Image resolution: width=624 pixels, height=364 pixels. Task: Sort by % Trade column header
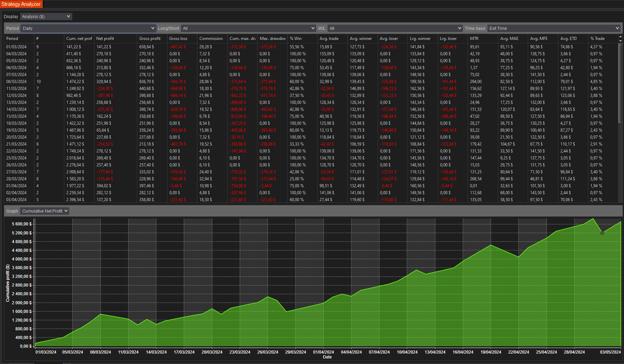point(603,39)
